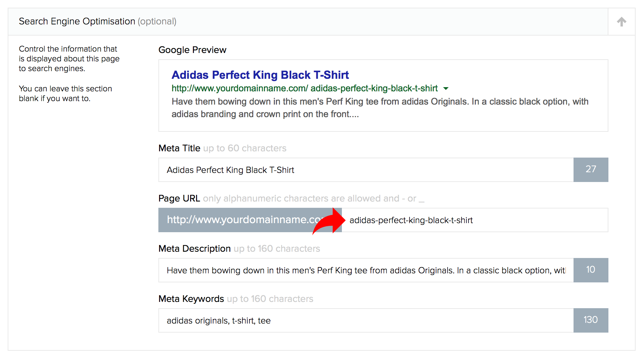Click the Page URL slug input field

click(475, 220)
